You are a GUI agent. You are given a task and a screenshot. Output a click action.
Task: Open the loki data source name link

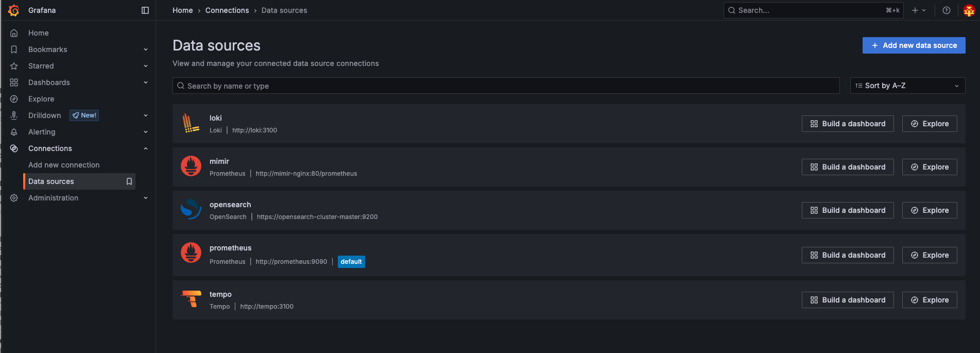coord(216,118)
